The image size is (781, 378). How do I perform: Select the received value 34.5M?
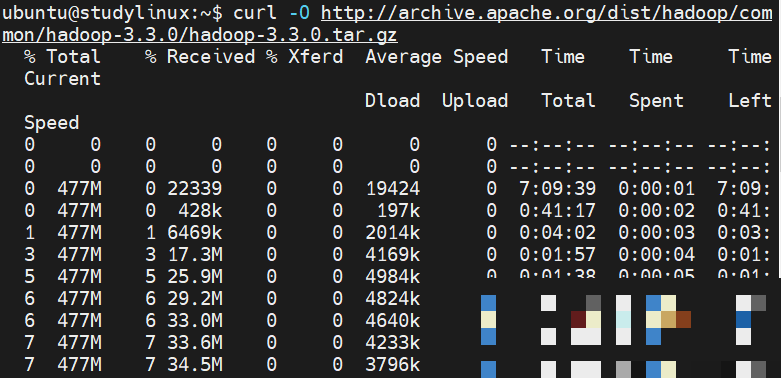pyautogui.click(x=195, y=365)
